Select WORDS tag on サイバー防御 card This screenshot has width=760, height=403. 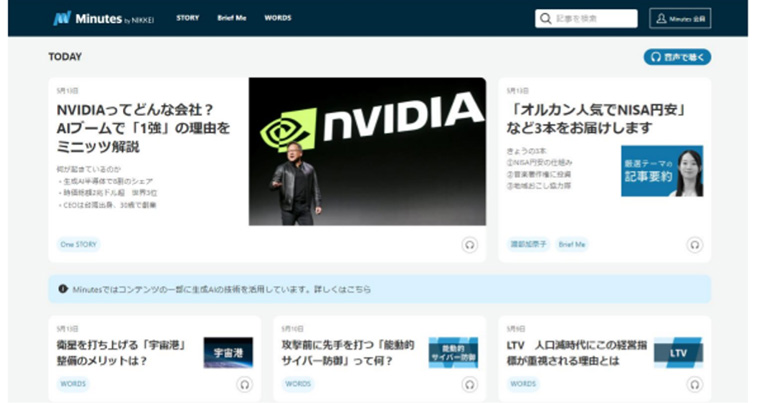(298, 384)
